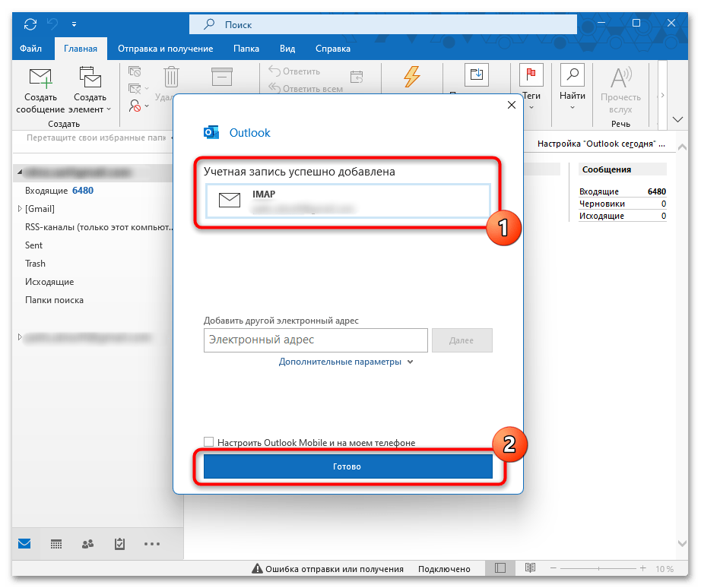The width and height of the screenshot is (701, 588).
Task: Open Tasks view in bottom navigation
Action: pos(119,544)
